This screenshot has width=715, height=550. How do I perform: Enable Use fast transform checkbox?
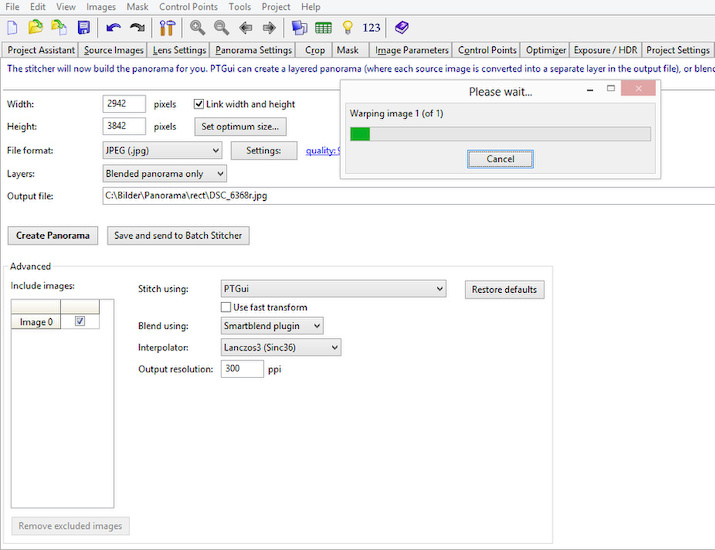pyautogui.click(x=225, y=307)
